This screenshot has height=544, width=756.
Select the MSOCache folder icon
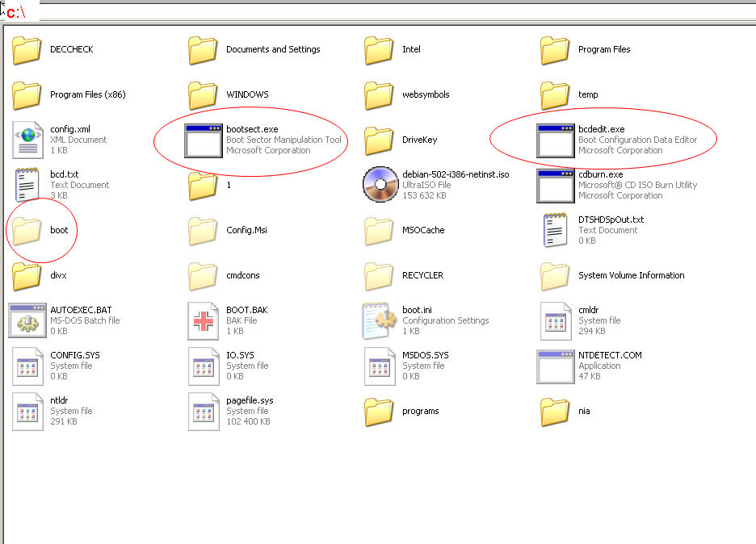[x=379, y=231]
